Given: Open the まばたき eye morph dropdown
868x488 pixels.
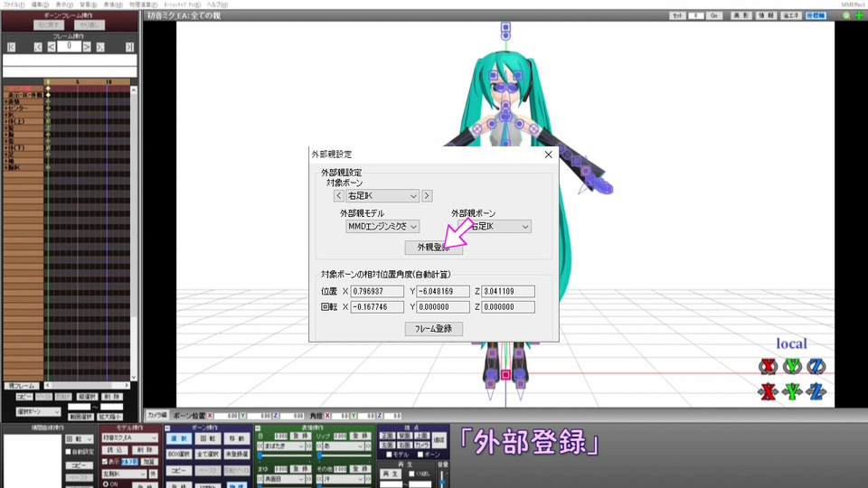Looking at the screenshot, I should click(x=283, y=446).
